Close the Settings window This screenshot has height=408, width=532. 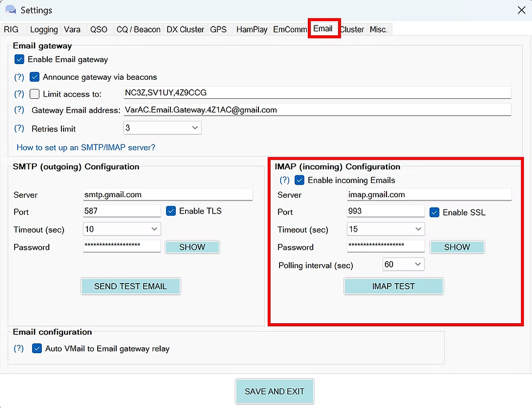pyautogui.click(x=522, y=10)
